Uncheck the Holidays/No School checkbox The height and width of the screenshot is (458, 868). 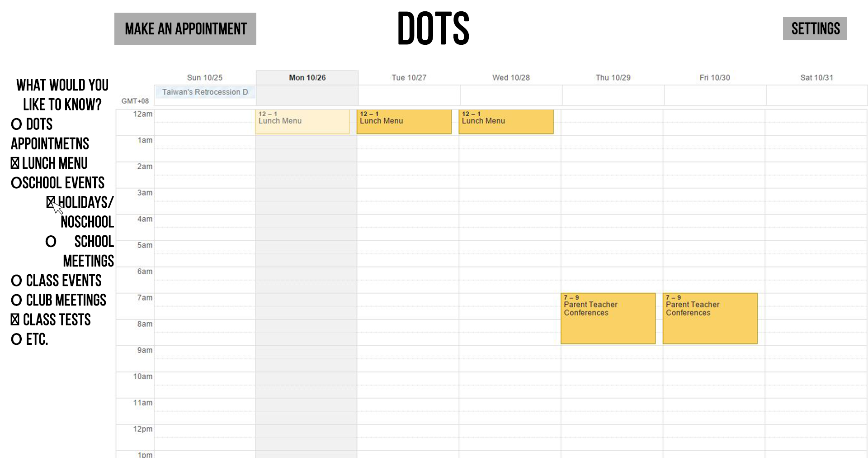tap(51, 202)
